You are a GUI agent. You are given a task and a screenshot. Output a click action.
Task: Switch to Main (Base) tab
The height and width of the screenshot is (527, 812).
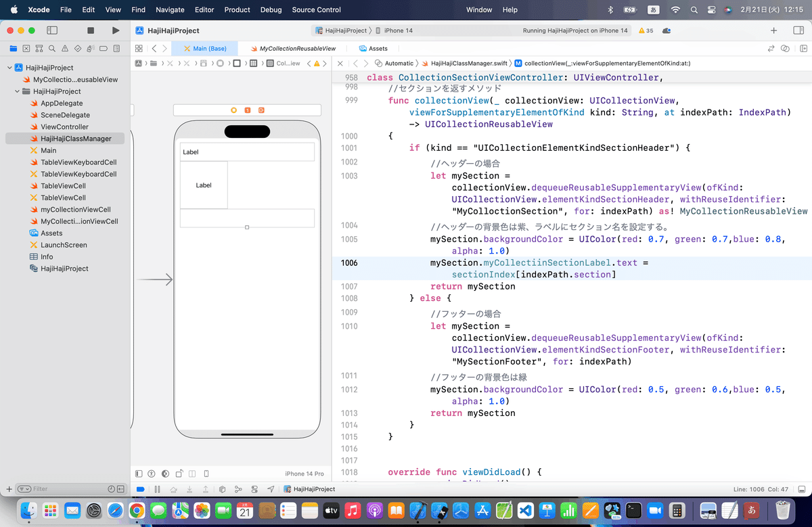tap(204, 49)
